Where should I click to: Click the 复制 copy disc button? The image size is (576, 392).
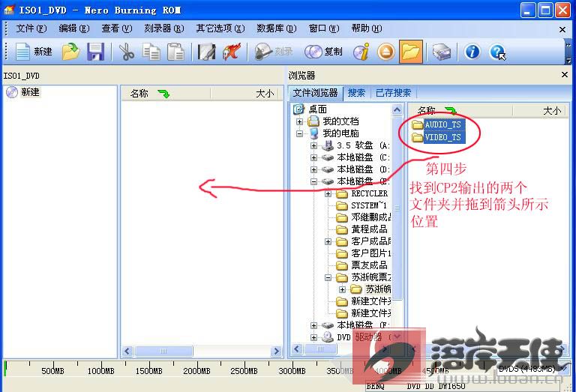[x=324, y=52]
